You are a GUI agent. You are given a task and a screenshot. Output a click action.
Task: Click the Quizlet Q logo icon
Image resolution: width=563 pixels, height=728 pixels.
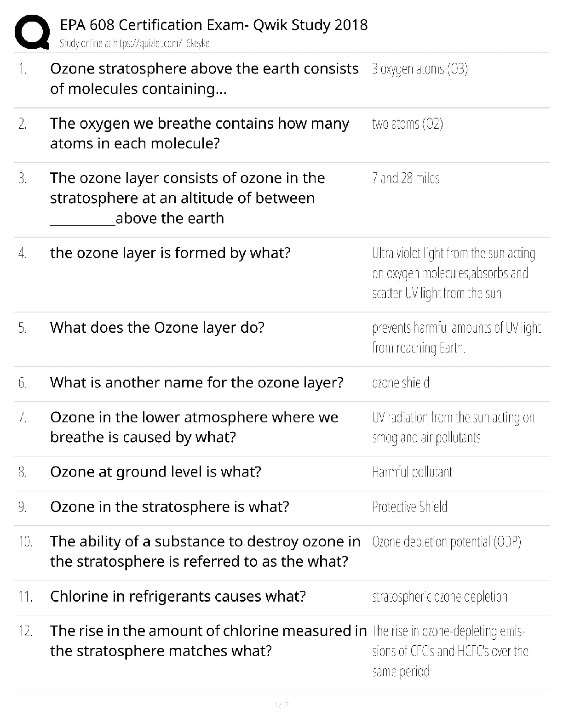point(32,32)
